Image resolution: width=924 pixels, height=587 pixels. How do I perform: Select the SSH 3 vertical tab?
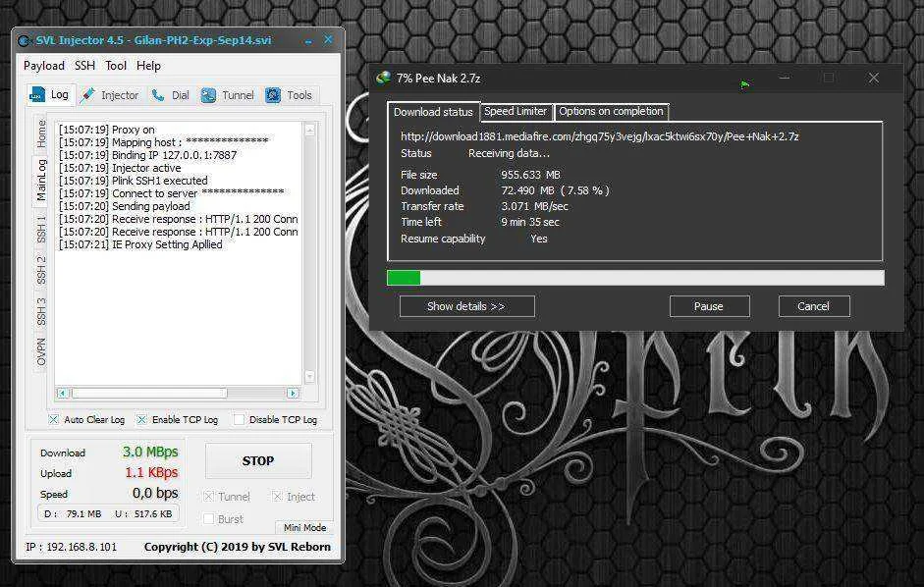coord(41,311)
